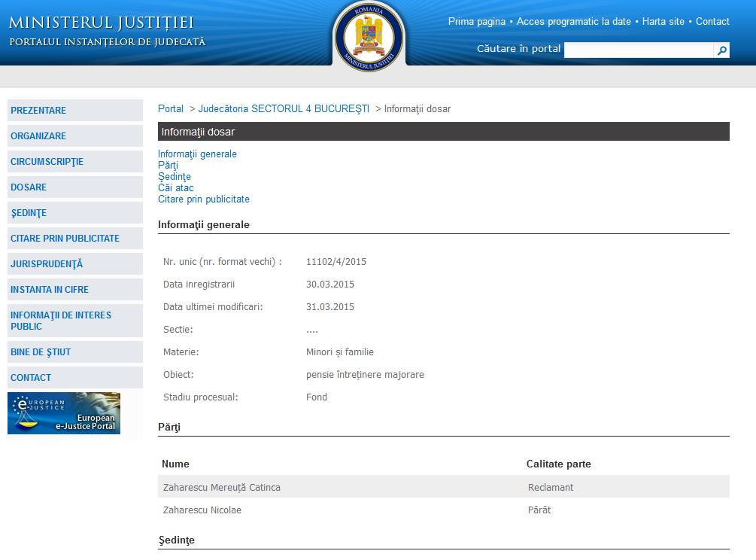Go to Harta site link
This screenshot has height=560, width=756.
pyautogui.click(x=663, y=22)
